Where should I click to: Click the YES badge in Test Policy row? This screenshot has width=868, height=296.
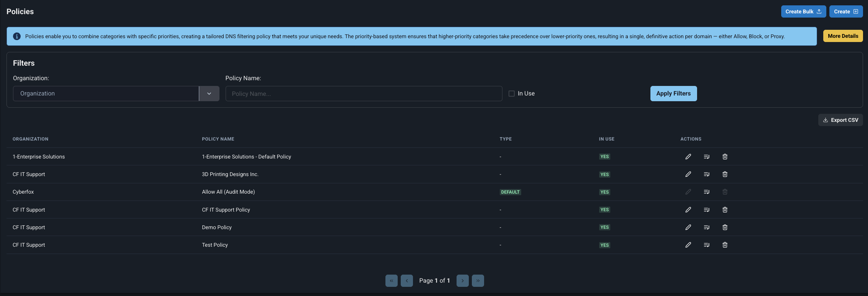point(604,245)
